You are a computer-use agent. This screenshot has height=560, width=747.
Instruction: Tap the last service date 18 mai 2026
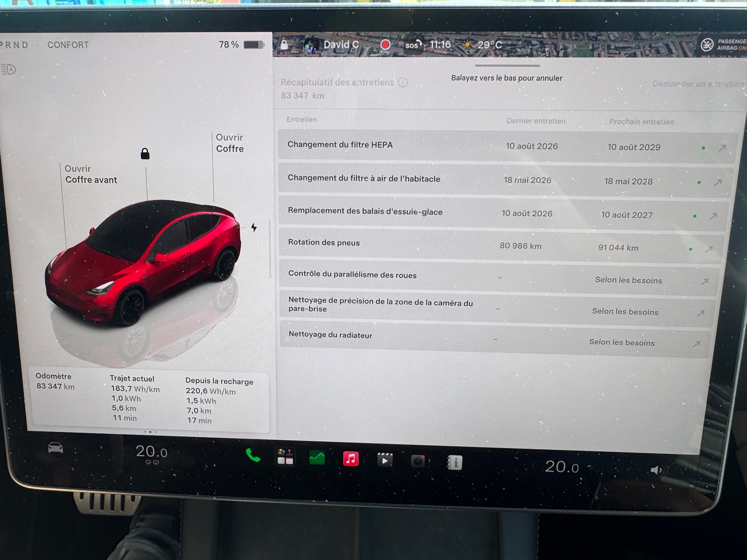click(527, 180)
